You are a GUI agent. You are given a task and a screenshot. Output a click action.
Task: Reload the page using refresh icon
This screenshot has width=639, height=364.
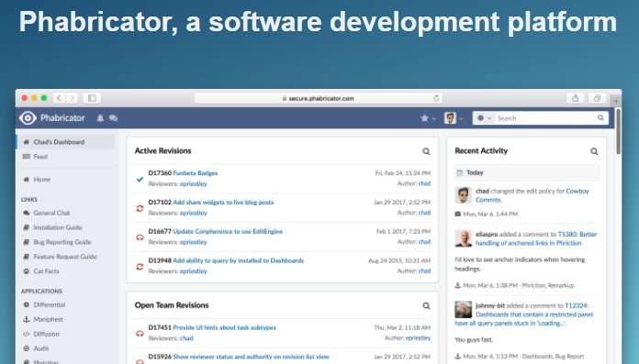(436, 98)
